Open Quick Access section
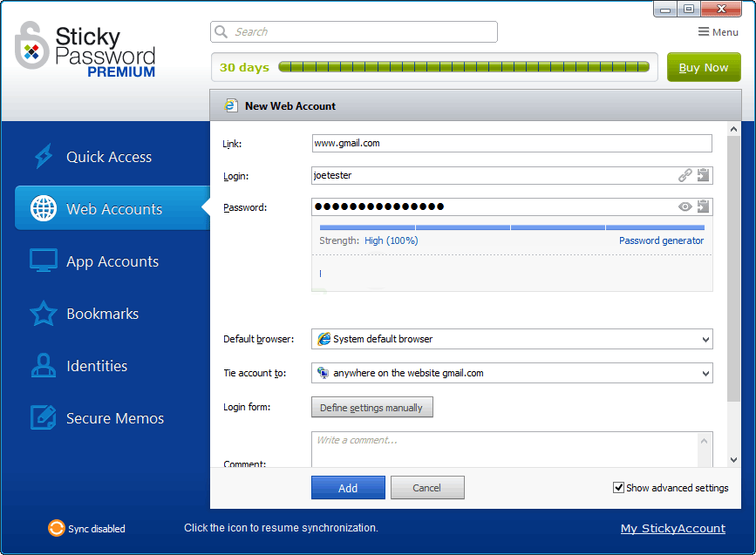This screenshot has width=756, height=555. pyautogui.click(x=109, y=157)
